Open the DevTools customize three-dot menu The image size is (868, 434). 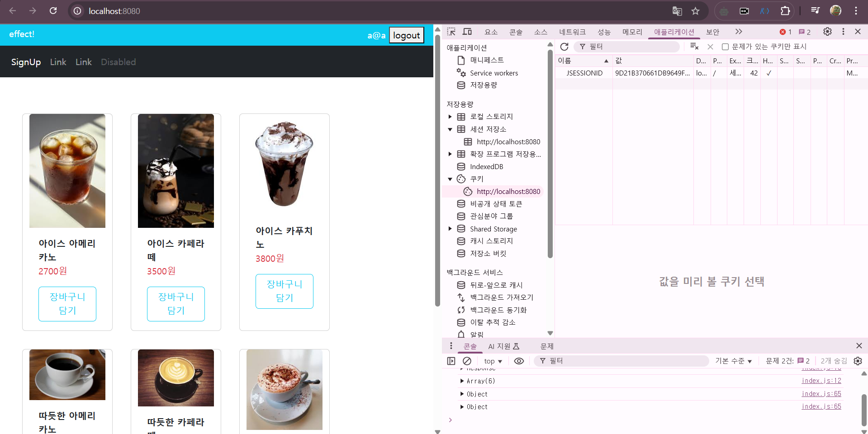click(843, 32)
